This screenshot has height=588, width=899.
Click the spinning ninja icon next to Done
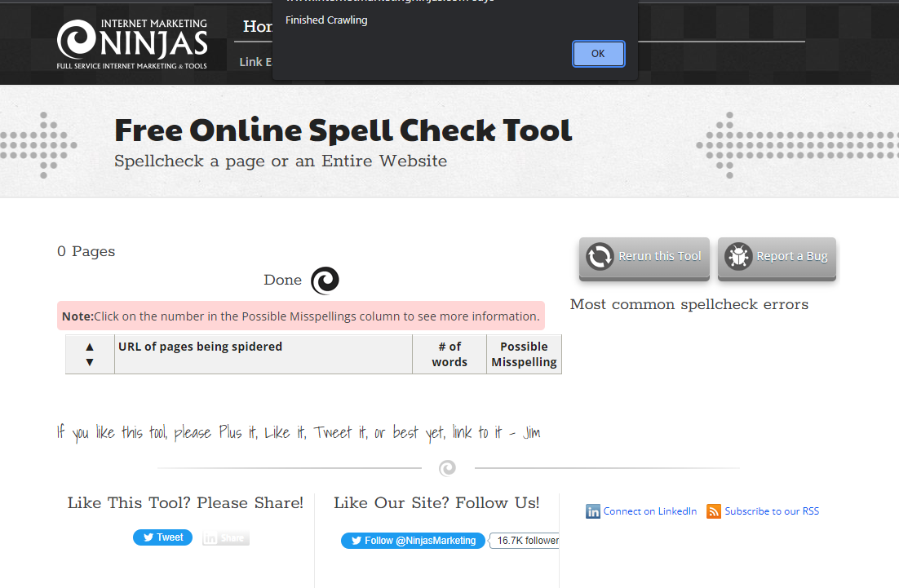(325, 280)
